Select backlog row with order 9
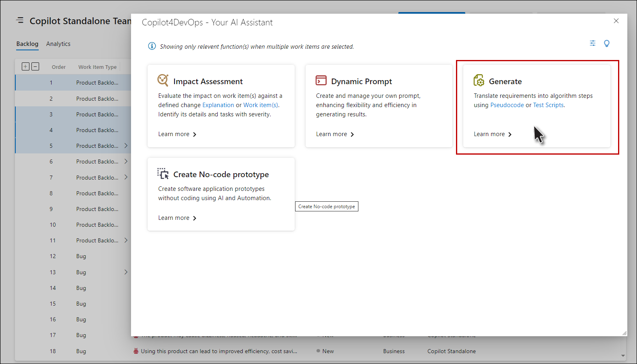 point(73,209)
